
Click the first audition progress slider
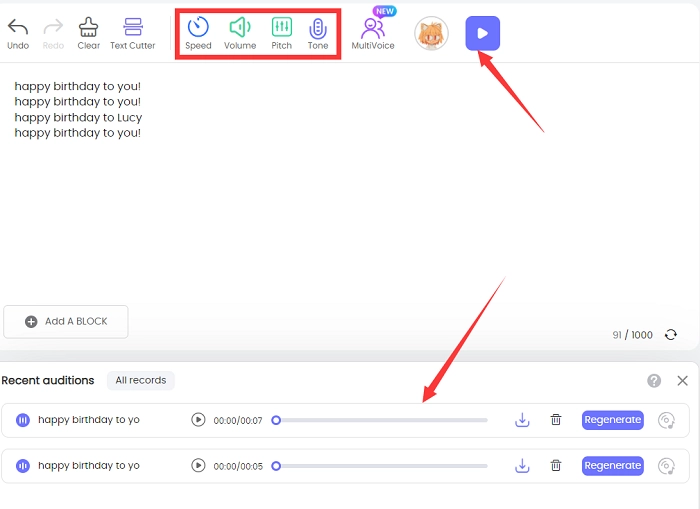click(381, 421)
